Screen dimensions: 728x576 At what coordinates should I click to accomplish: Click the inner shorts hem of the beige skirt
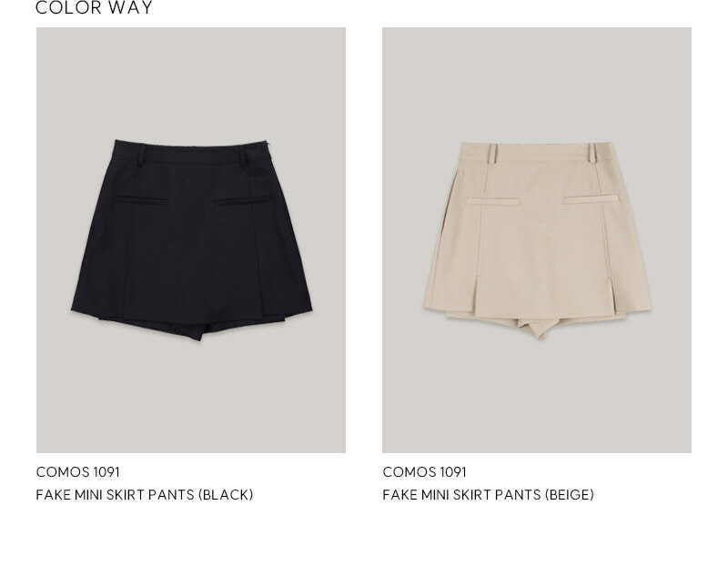tap(537, 326)
